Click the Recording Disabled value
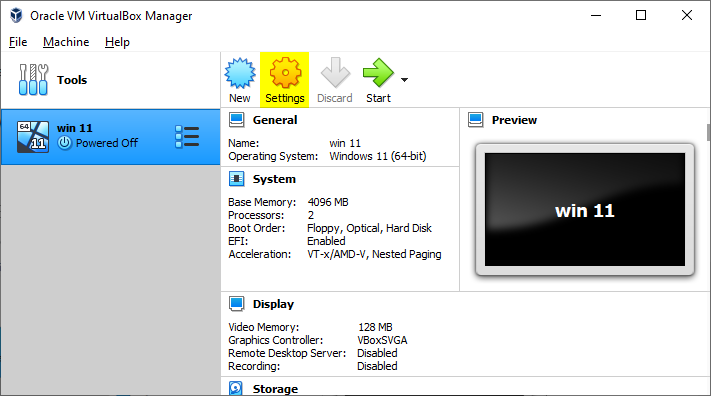Screen dimensions: 711x396 pos(377,367)
